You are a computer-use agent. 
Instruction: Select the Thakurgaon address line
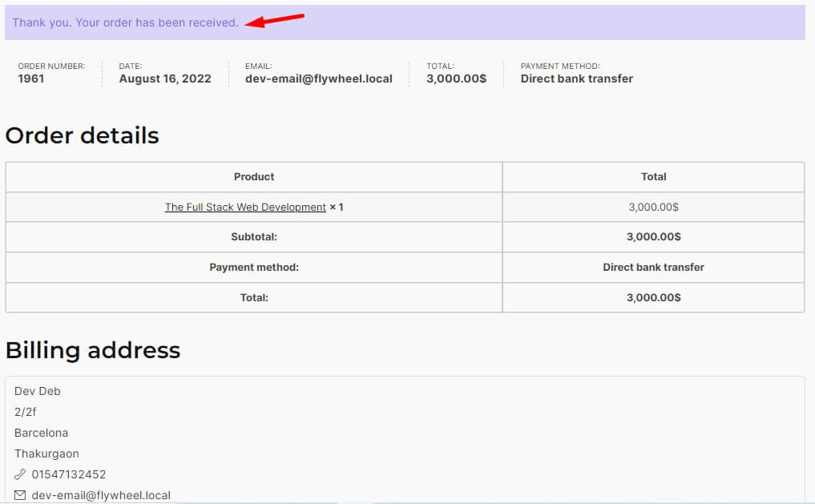pyautogui.click(x=46, y=454)
